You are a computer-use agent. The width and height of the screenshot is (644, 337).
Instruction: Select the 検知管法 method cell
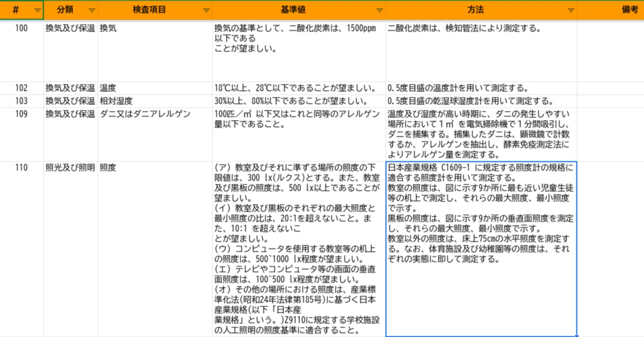481,51
